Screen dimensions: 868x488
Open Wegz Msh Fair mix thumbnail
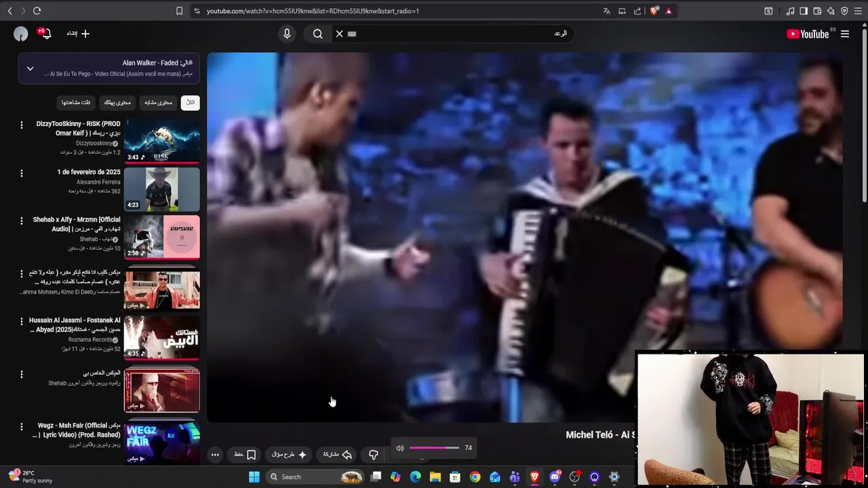coord(162,442)
